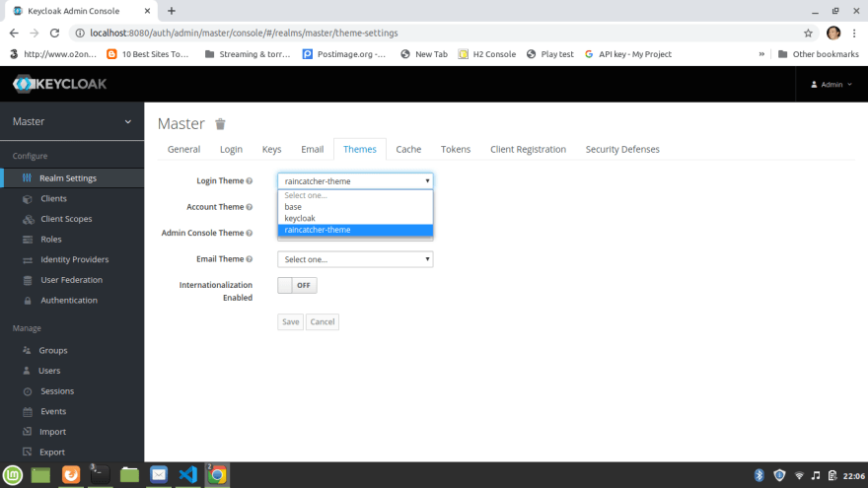The image size is (868, 488).
Task: Open the Other bookmarks folder
Action: click(x=818, y=54)
